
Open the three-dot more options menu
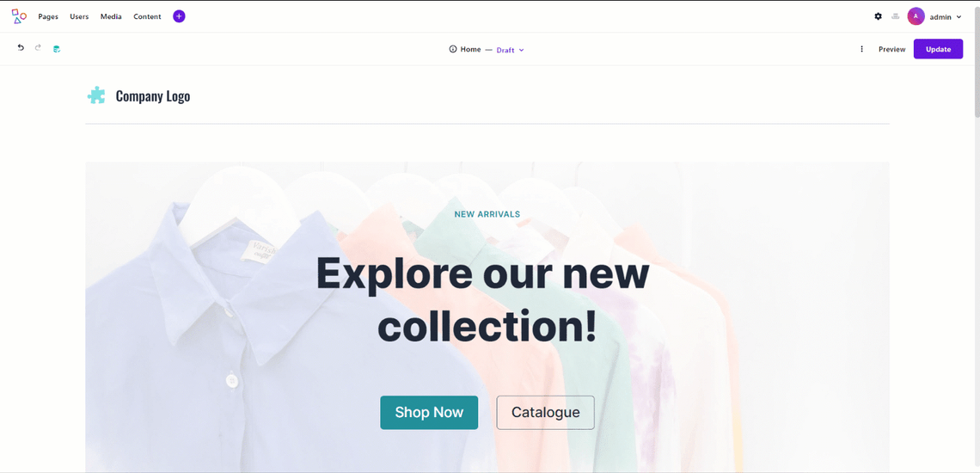tap(862, 49)
